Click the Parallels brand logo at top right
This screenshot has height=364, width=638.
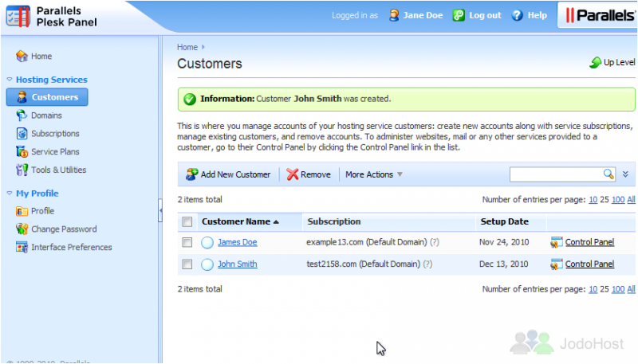pyautogui.click(x=600, y=15)
